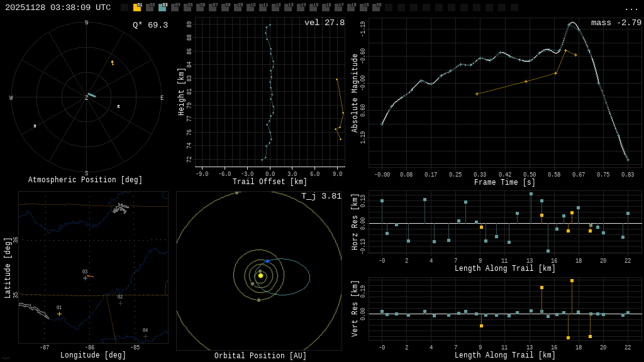Click teal station 03 marker on map
This screenshot has height=362, width=644.
tap(85, 278)
